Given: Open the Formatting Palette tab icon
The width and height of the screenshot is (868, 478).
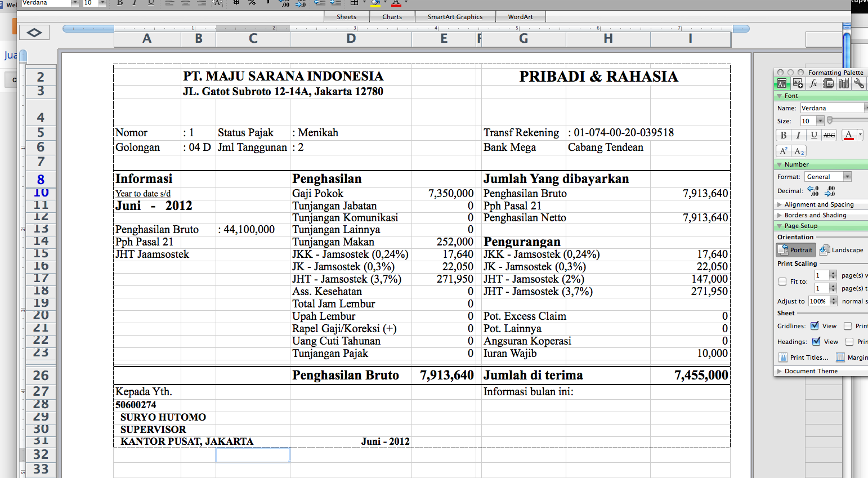Looking at the screenshot, I should tap(782, 84).
